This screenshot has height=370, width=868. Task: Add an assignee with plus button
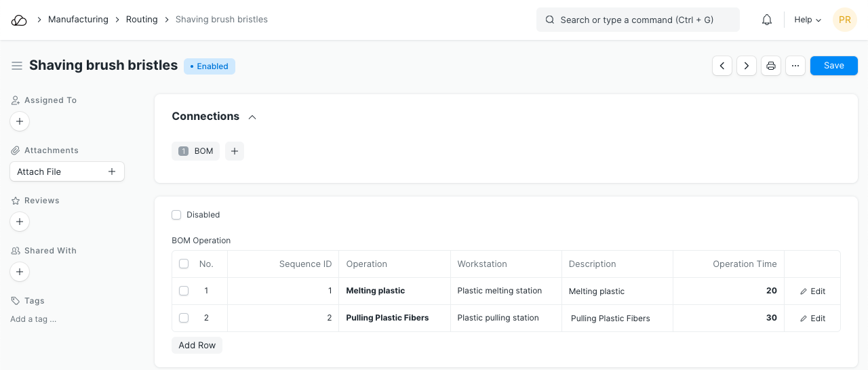20,121
